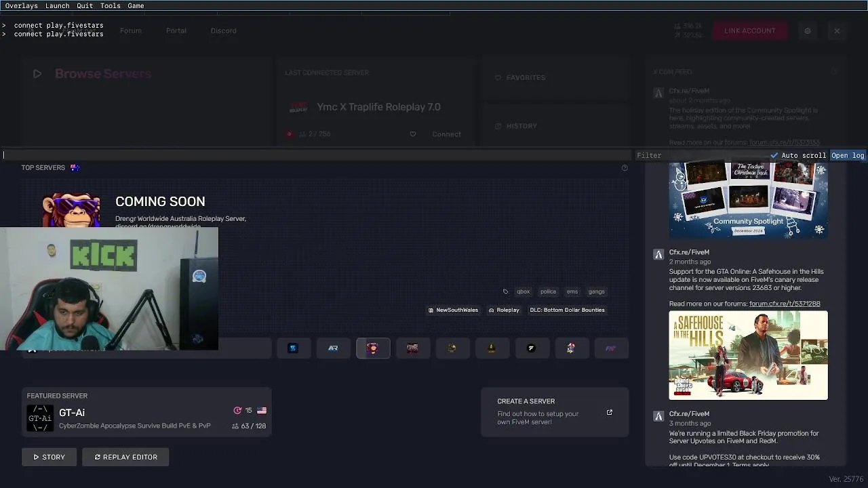
Task: Open the Game console menu
Action: click(x=136, y=5)
